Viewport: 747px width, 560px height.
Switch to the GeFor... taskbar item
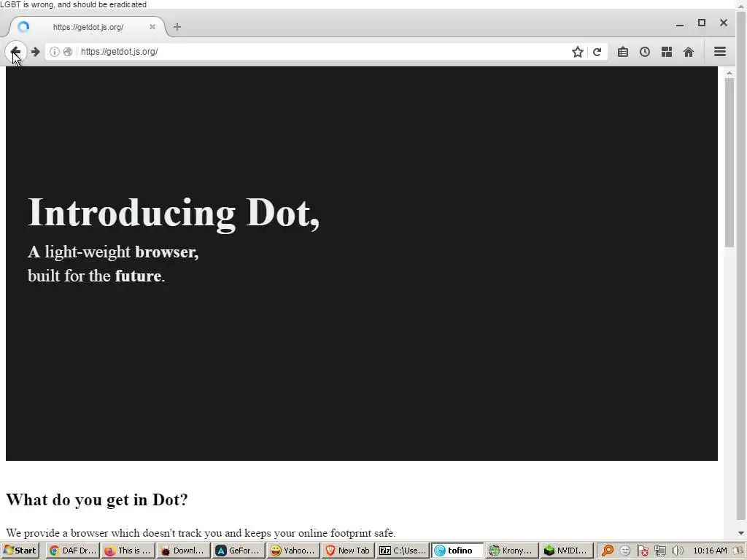(x=239, y=551)
